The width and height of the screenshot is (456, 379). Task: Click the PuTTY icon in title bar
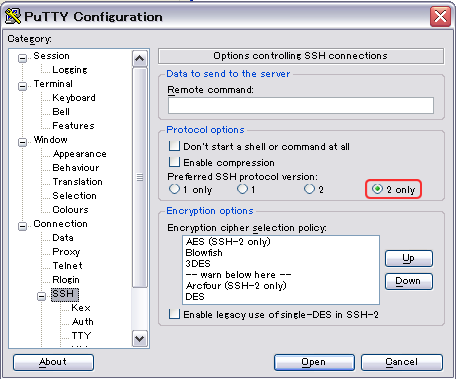click(x=13, y=16)
